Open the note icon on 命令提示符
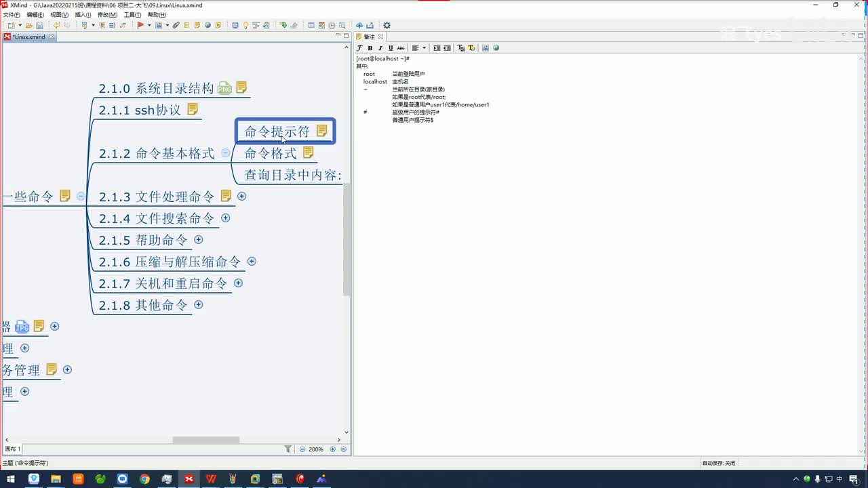868x488 pixels. 322,131
